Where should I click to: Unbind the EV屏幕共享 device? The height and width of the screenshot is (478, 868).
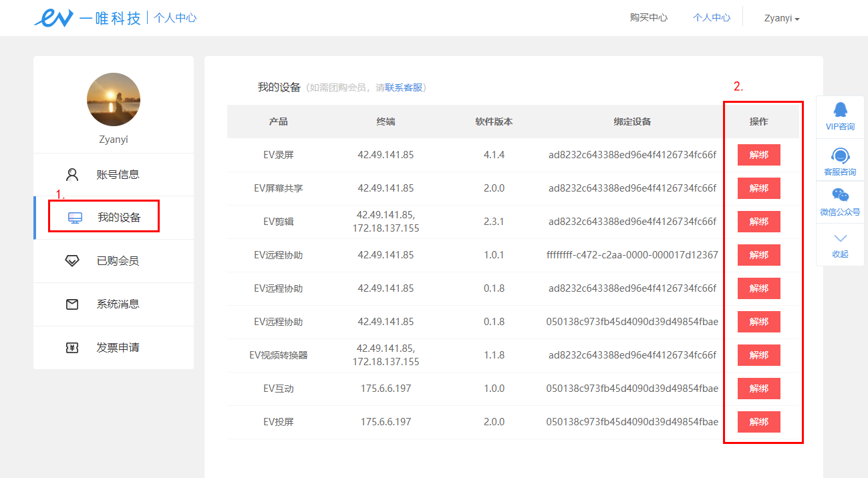(758, 188)
